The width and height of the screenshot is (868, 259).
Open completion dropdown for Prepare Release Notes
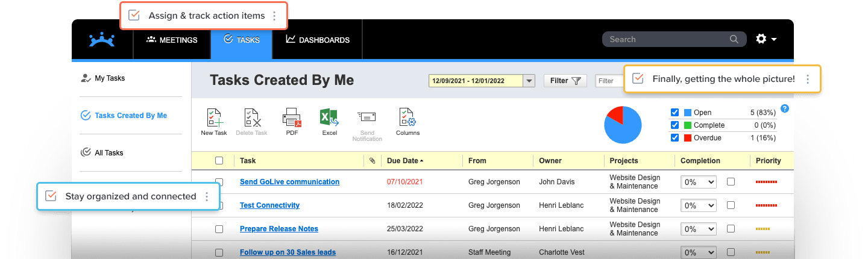click(698, 229)
